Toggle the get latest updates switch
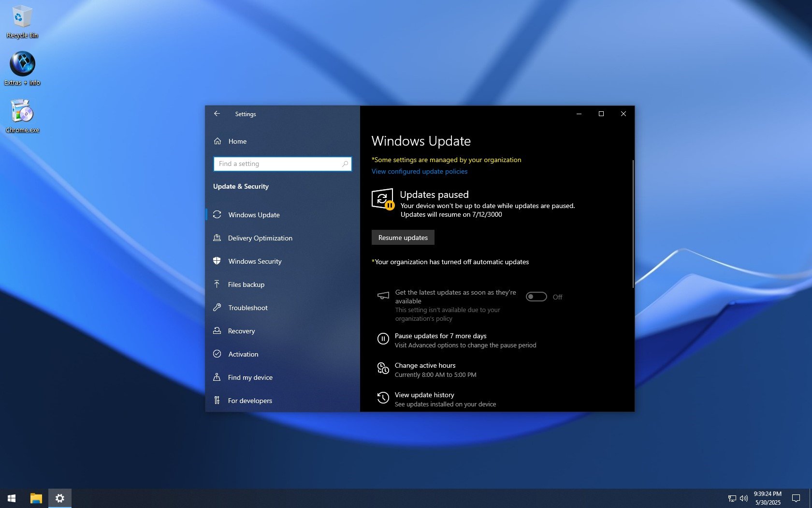Viewport: 812px width, 508px height. click(x=536, y=297)
